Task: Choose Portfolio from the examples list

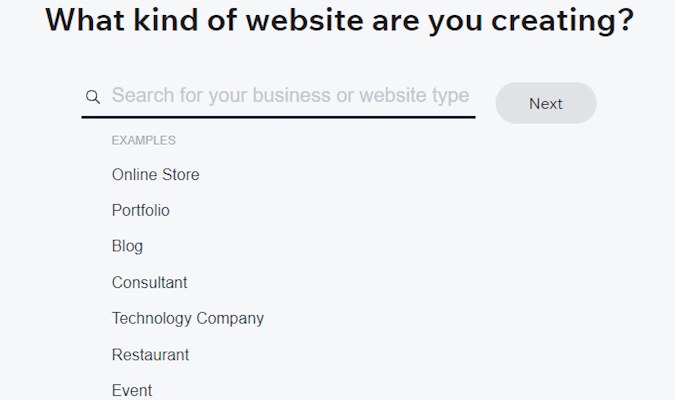Action: (140, 211)
